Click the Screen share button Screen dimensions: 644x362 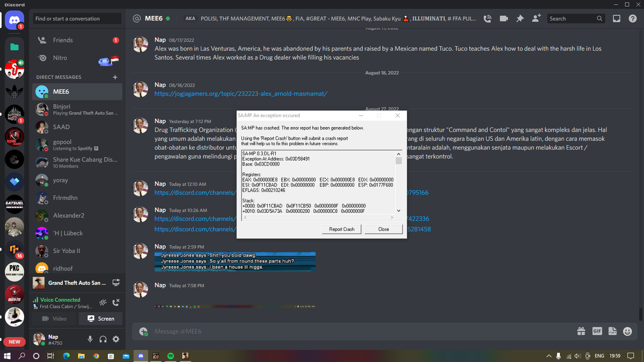coord(101,318)
